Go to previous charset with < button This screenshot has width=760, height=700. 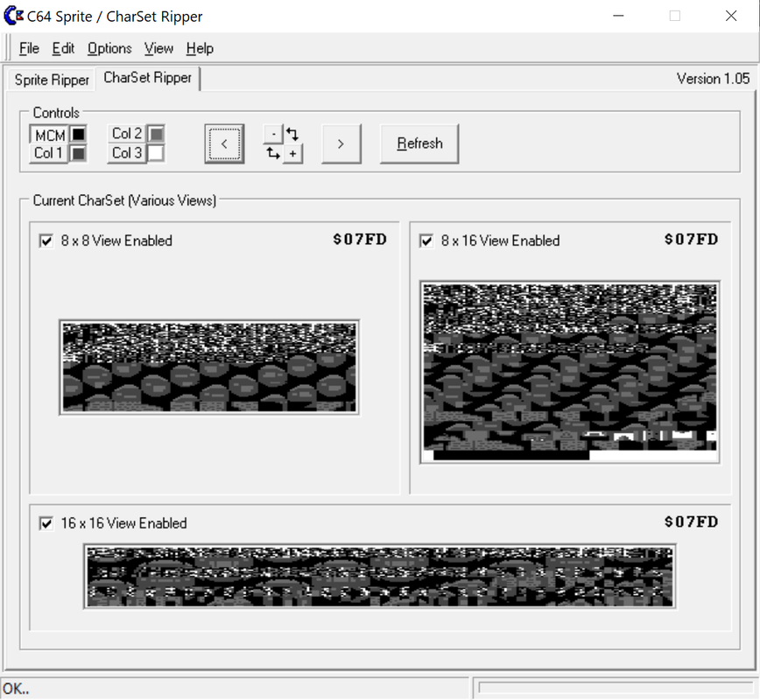[224, 143]
